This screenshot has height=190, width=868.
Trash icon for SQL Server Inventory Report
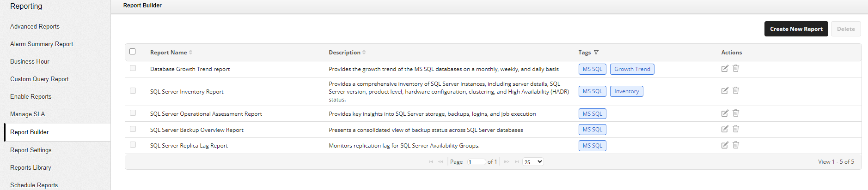pos(736,90)
